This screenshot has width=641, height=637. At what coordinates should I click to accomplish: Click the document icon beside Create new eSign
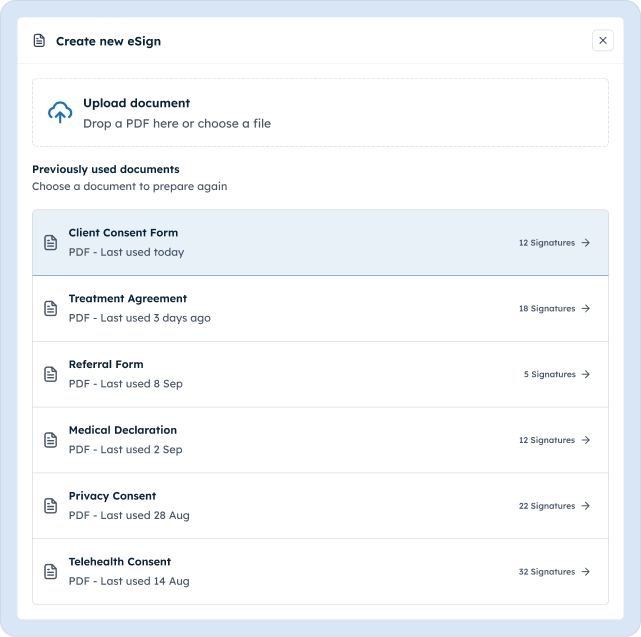(39, 41)
